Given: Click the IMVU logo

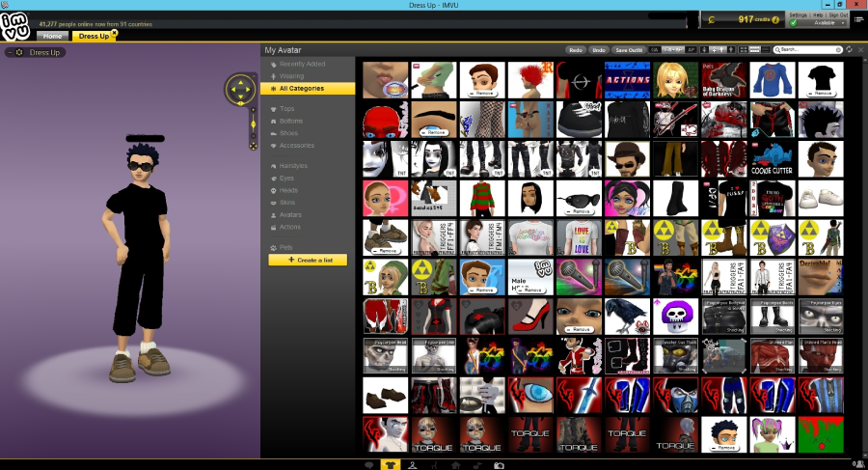Looking at the screenshot, I should tap(14, 26).
